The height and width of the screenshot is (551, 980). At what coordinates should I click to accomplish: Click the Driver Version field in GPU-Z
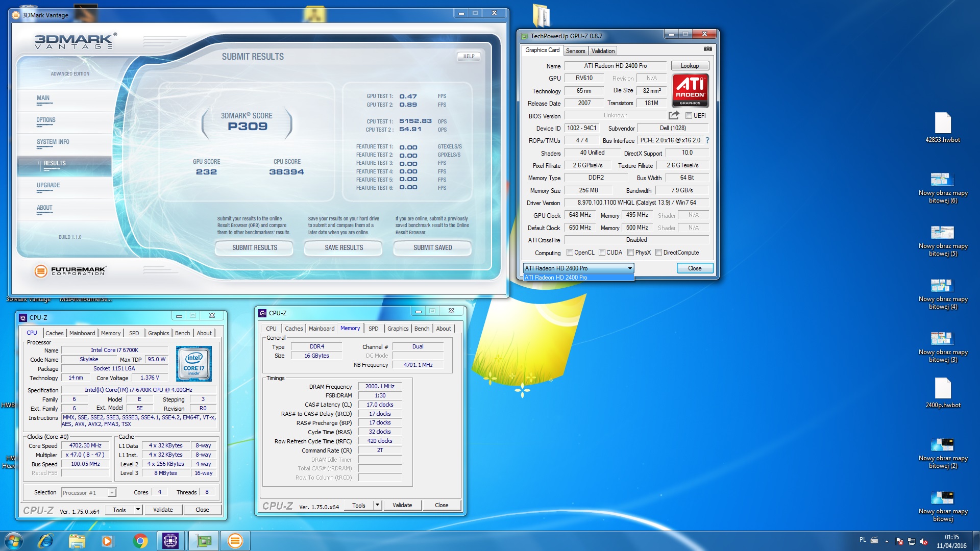coord(636,203)
